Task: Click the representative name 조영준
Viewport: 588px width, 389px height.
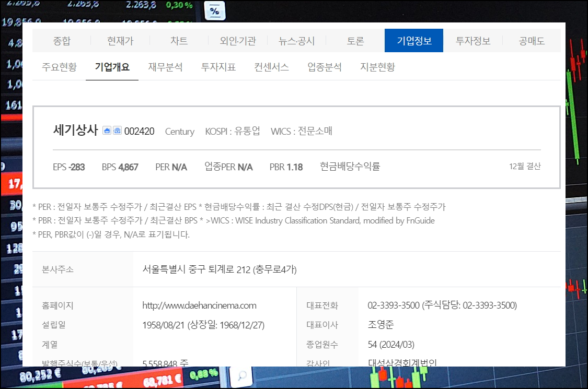Action: 381,325
